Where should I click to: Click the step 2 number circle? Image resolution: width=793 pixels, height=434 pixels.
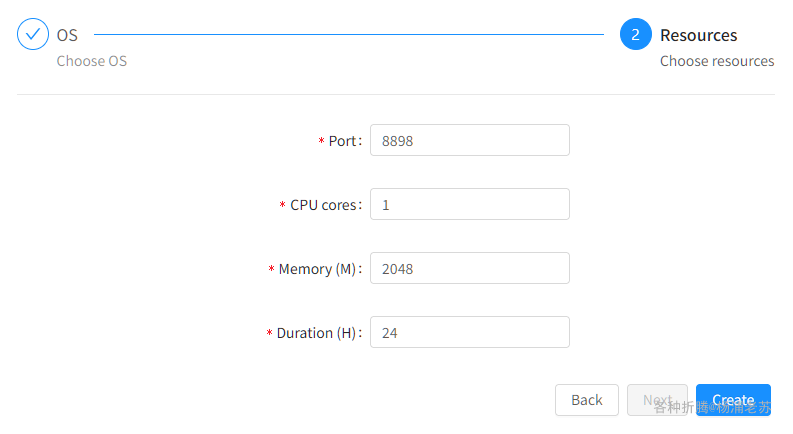tap(635, 34)
